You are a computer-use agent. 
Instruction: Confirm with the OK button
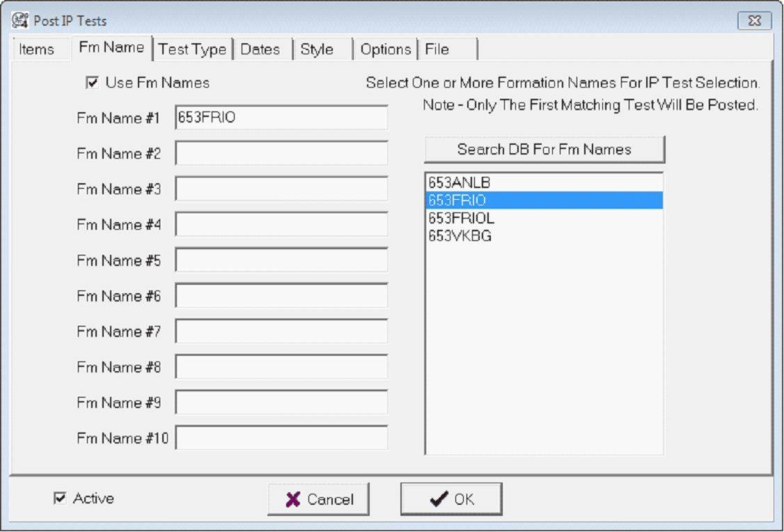pyautogui.click(x=451, y=499)
